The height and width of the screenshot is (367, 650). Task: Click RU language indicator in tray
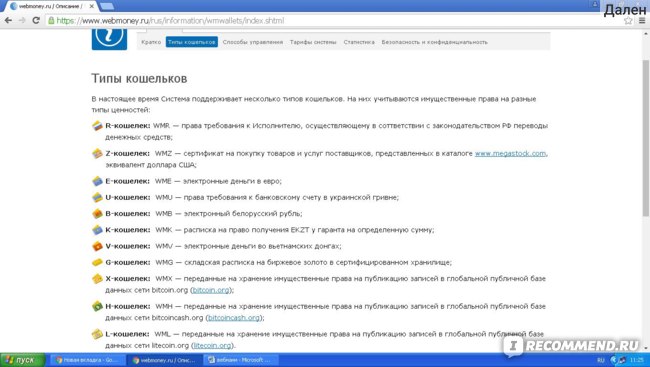(600, 360)
